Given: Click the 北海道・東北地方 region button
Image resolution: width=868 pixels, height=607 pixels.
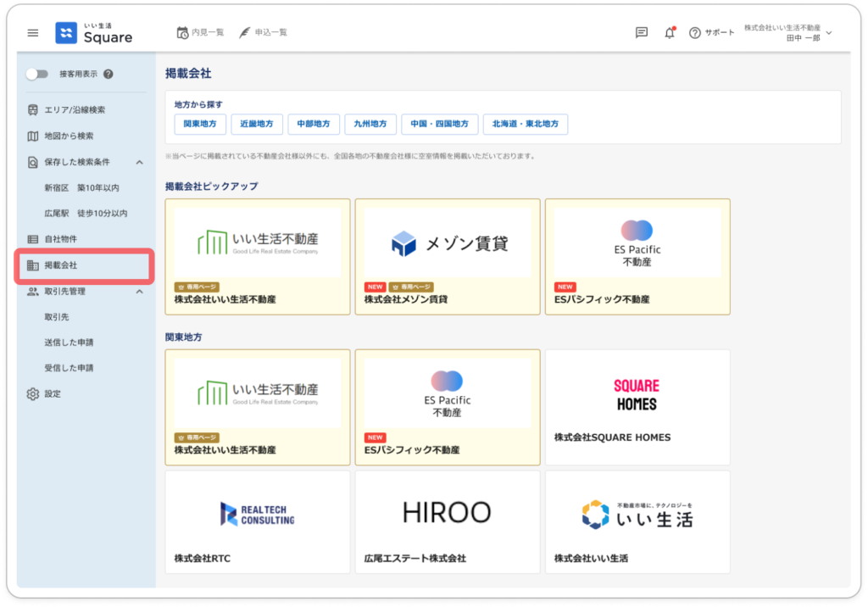Looking at the screenshot, I should [526, 124].
